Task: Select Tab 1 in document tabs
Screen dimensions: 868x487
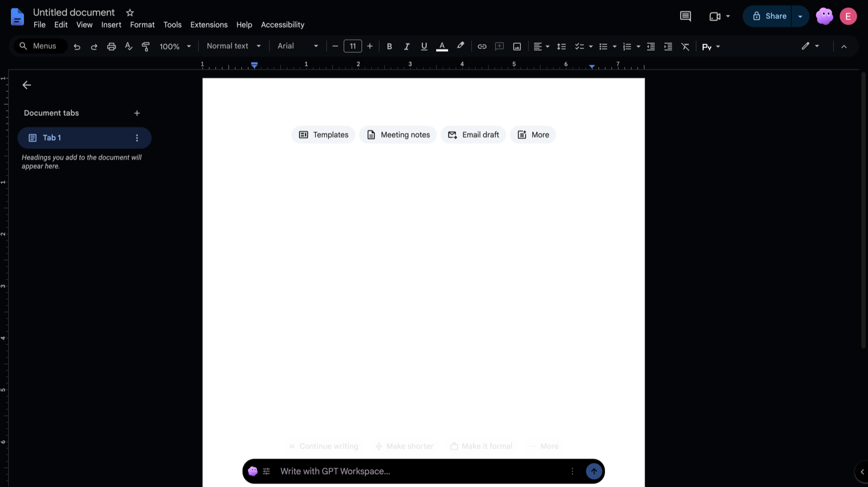Action: click(x=85, y=138)
